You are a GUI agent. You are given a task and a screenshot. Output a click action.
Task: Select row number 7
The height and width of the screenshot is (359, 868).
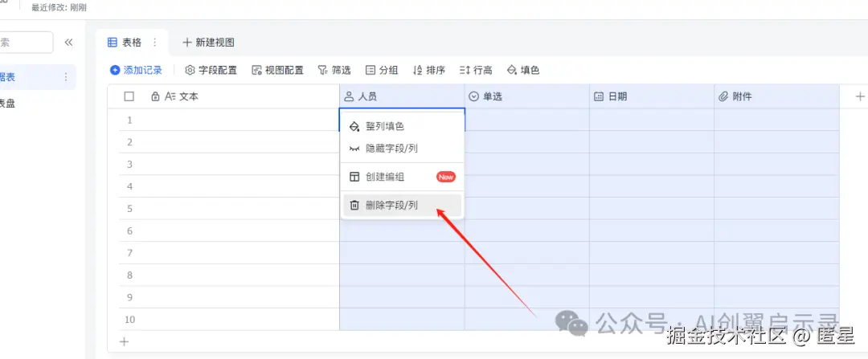pyautogui.click(x=129, y=253)
